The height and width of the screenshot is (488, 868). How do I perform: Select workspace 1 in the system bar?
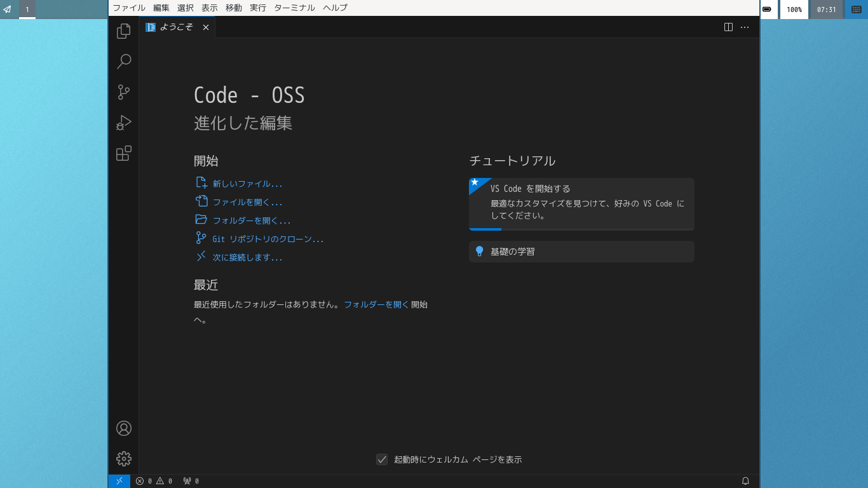coord(27,10)
